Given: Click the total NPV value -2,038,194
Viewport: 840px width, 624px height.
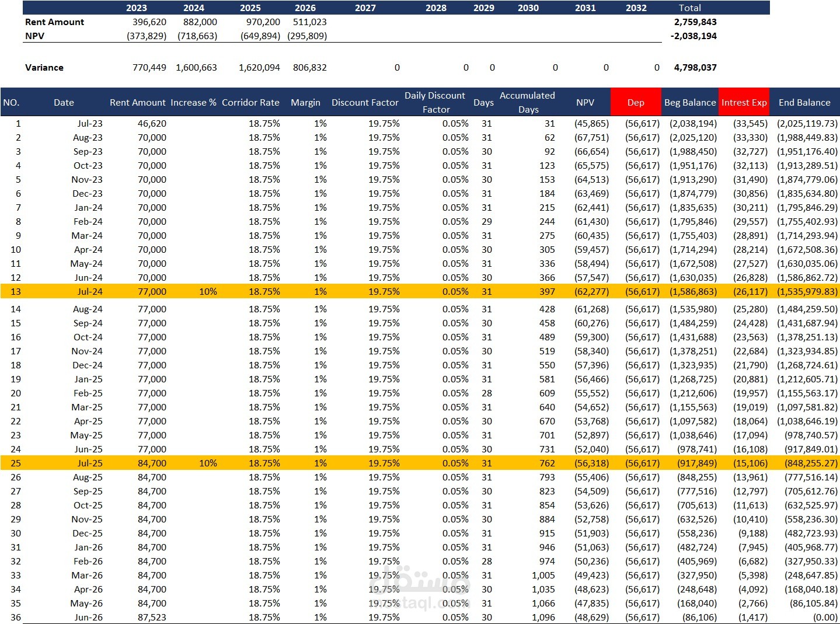Looking at the screenshot, I should pyautogui.click(x=694, y=36).
